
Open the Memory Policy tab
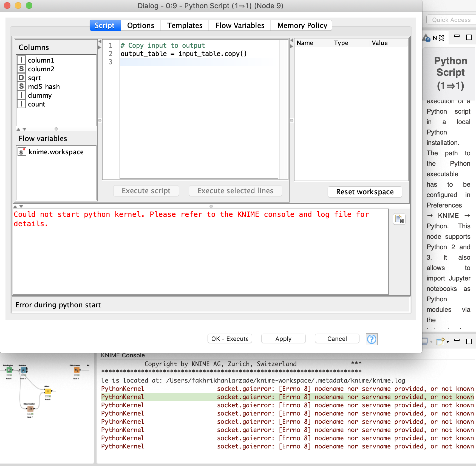(302, 26)
